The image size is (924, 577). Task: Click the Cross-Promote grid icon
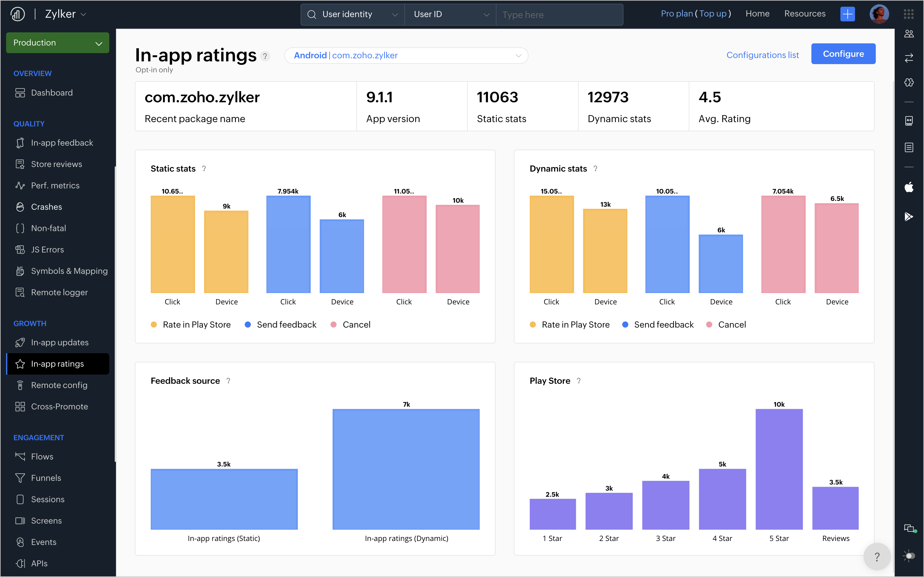point(20,407)
